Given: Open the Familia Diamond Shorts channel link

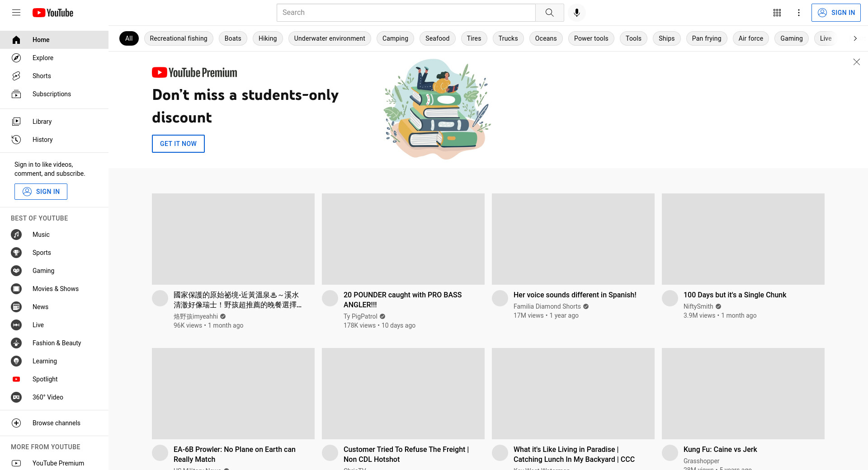Looking at the screenshot, I should pos(547,306).
